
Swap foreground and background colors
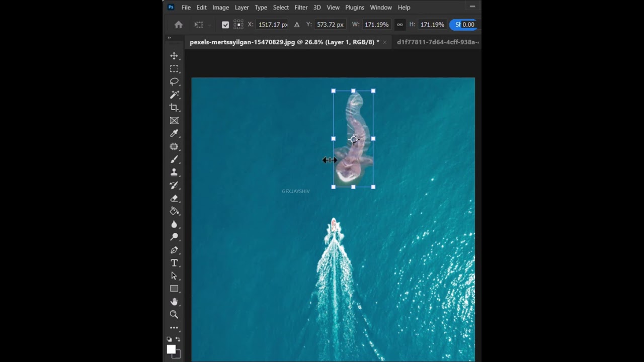click(x=178, y=339)
